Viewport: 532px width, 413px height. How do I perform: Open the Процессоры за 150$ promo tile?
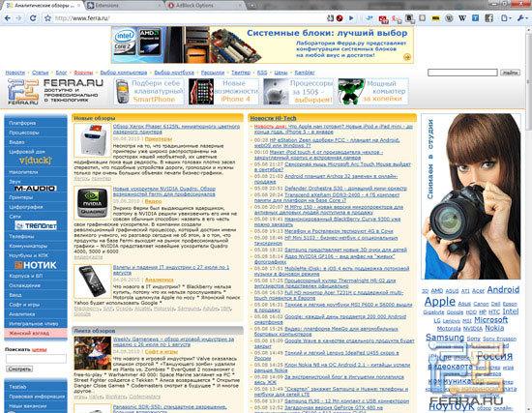click(x=299, y=91)
